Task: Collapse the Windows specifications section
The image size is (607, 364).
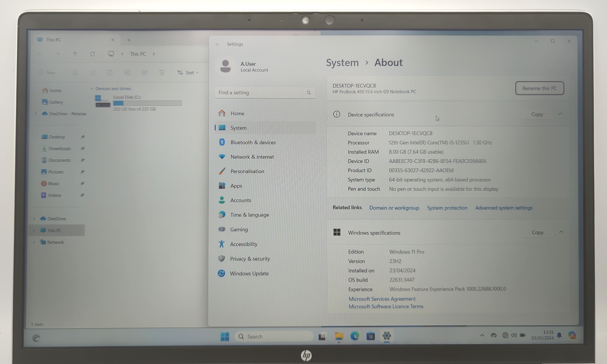Action: click(561, 232)
